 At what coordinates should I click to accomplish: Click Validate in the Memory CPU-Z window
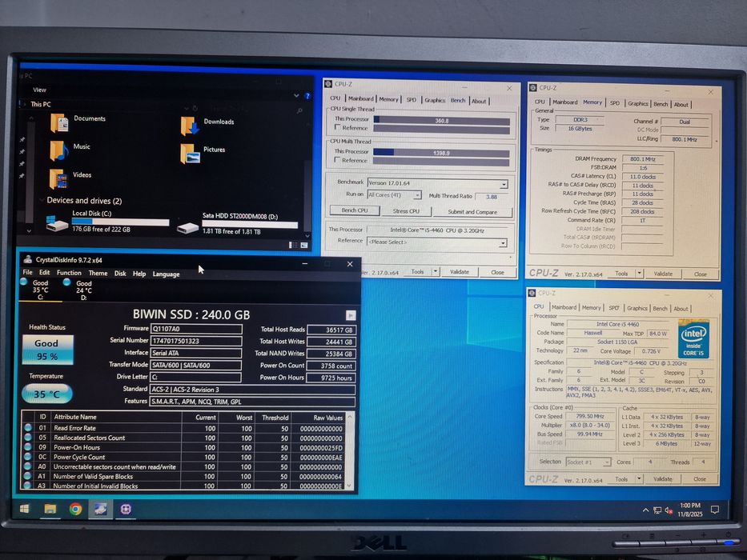pyautogui.click(x=663, y=274)
